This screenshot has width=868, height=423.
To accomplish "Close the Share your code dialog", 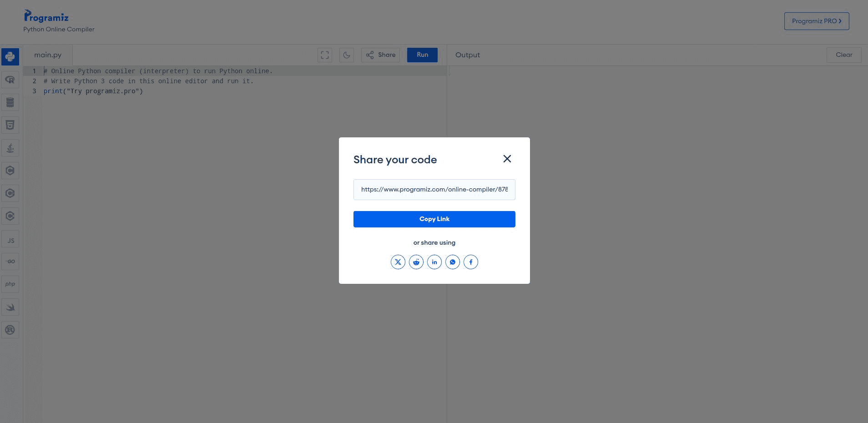I will (507, 159).
